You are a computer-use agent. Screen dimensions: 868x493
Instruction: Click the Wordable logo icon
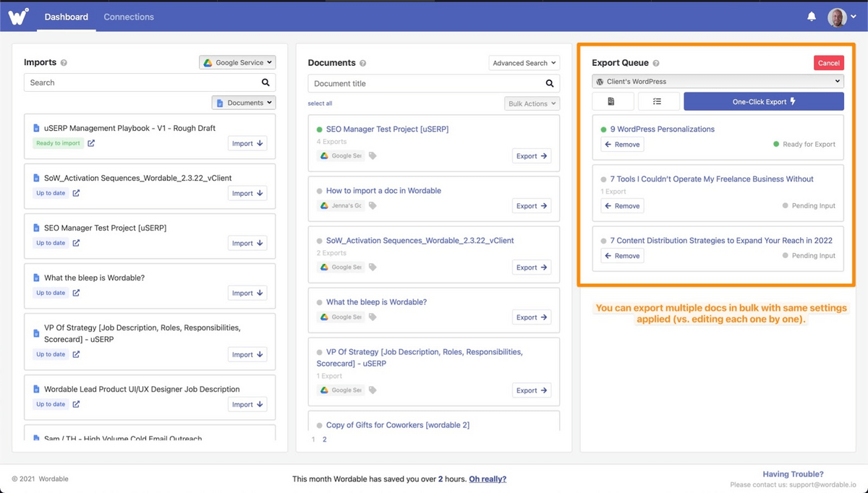pos(18,16)
